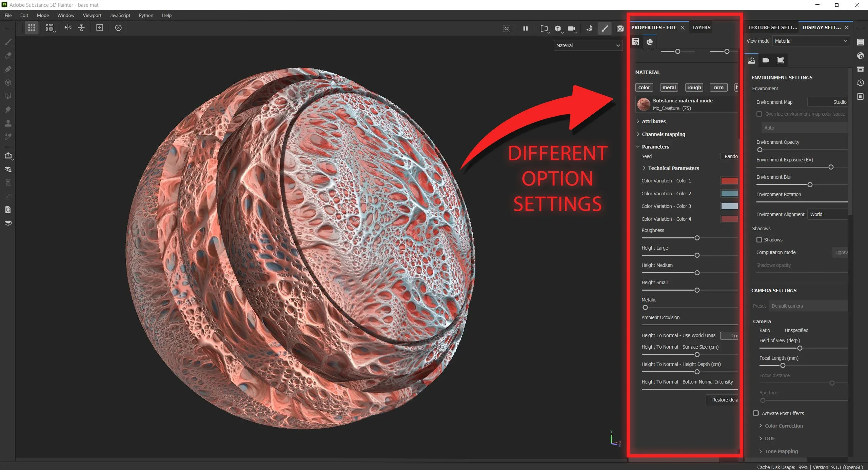Image resolution: width=868 pixels, height=470 pixels.
Task: Toggle Activate Post Effects checkbox
Action: [x=756, y=413]
